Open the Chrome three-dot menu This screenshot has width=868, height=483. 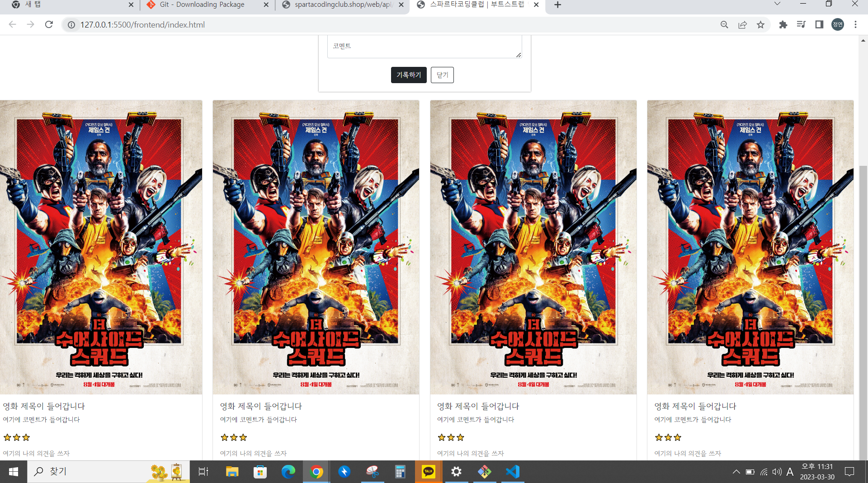coord(855,24)
